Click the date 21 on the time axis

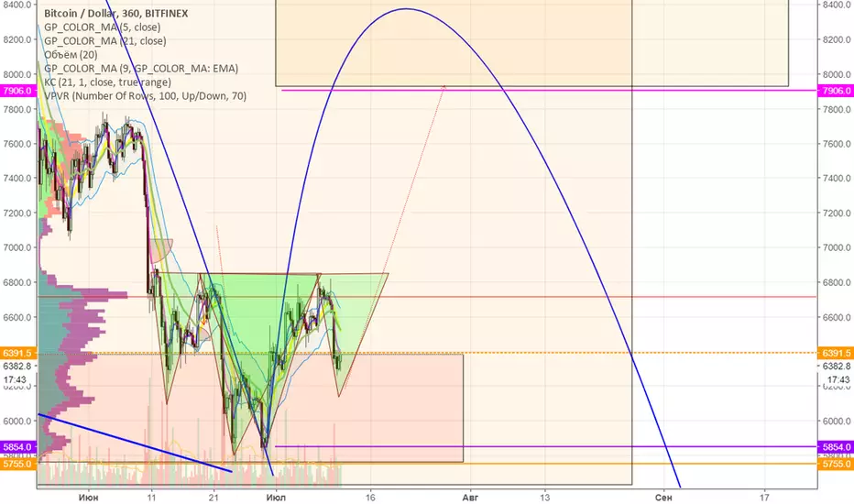click(x=213, y=498)
